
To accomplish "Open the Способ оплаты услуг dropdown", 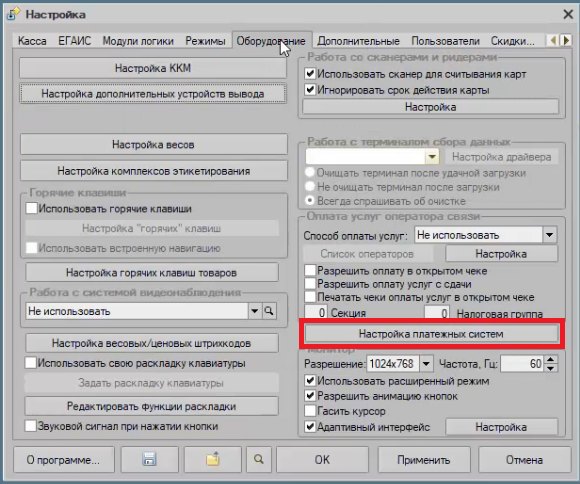I will tap(549, 235).
